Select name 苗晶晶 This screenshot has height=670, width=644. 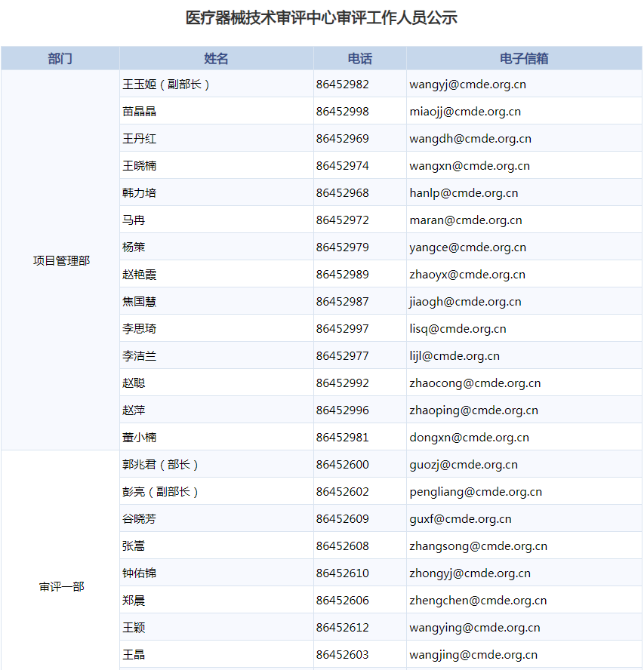click(x=140, y=112)
